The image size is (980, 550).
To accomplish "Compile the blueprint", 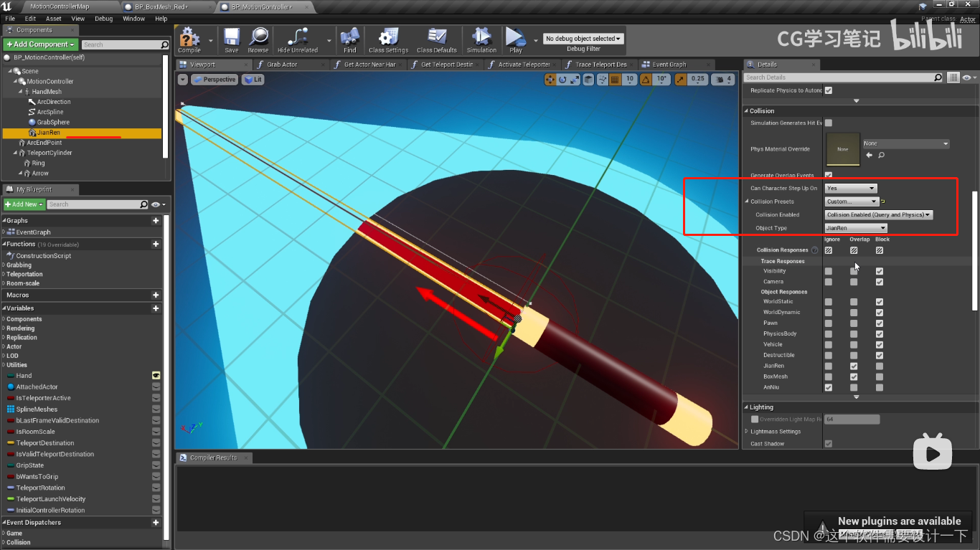I will 189,40.
